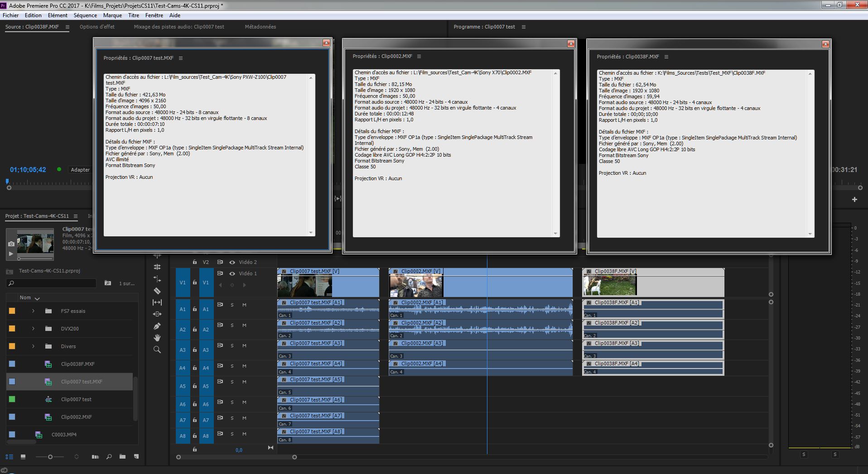
Task: Play the Clip0007 test thumbnail preview
Action: click(11, 254)
